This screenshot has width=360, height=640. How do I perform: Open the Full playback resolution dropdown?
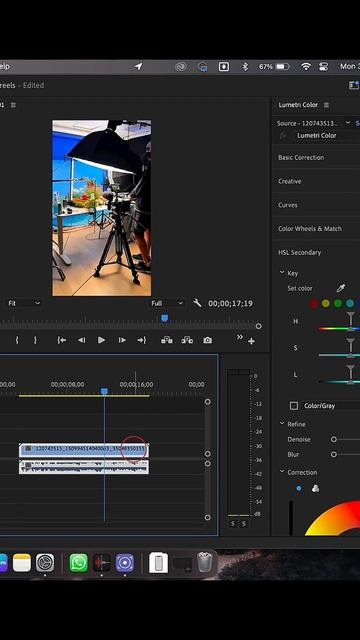(x=167, y=303)
